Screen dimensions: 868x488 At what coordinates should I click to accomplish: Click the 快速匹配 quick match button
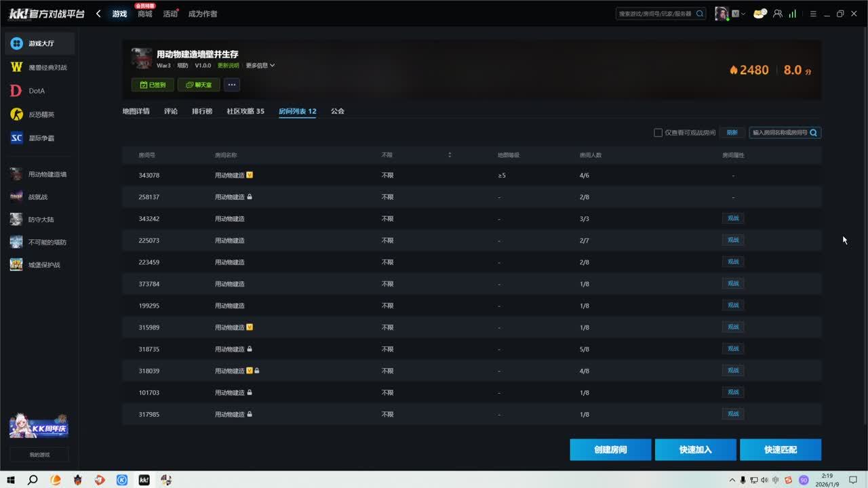(781, 449)
